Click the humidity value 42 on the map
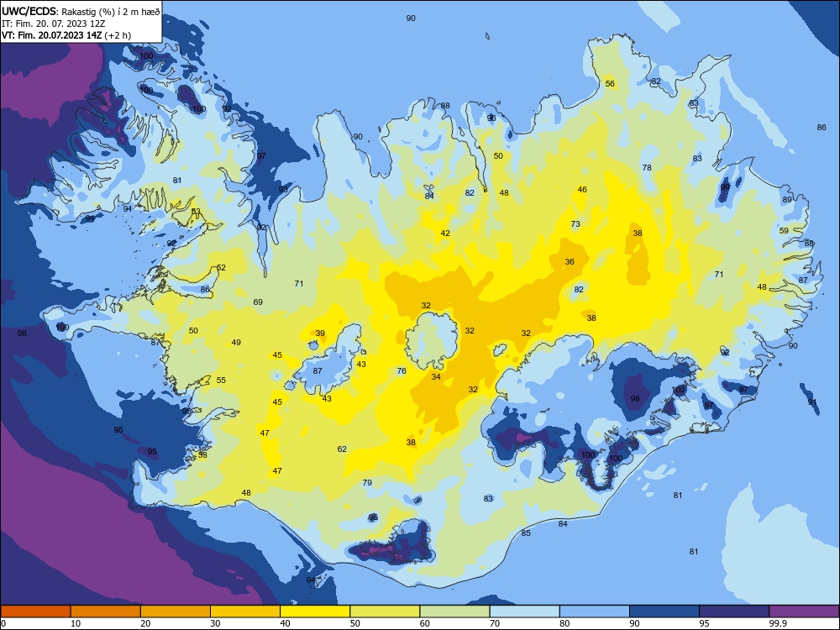 tap(445, 233)
